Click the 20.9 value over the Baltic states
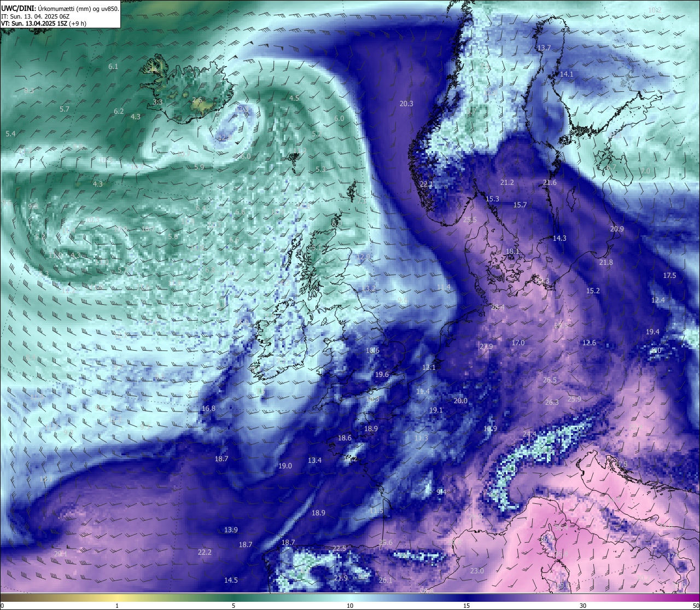Viewport: 700px width, 610px height. coord(617,229)
